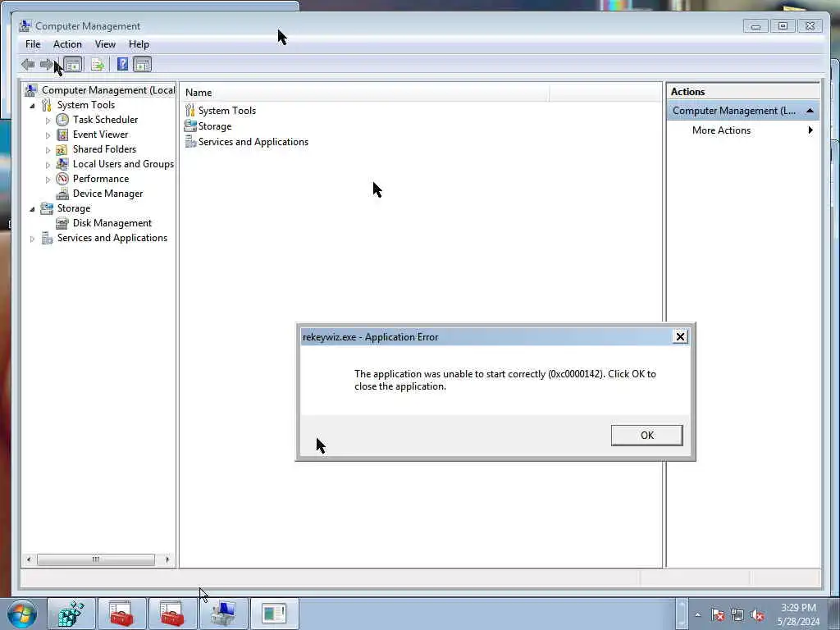
Task: Open first taskbar icon with blue cubes
Action: (71, 614)
